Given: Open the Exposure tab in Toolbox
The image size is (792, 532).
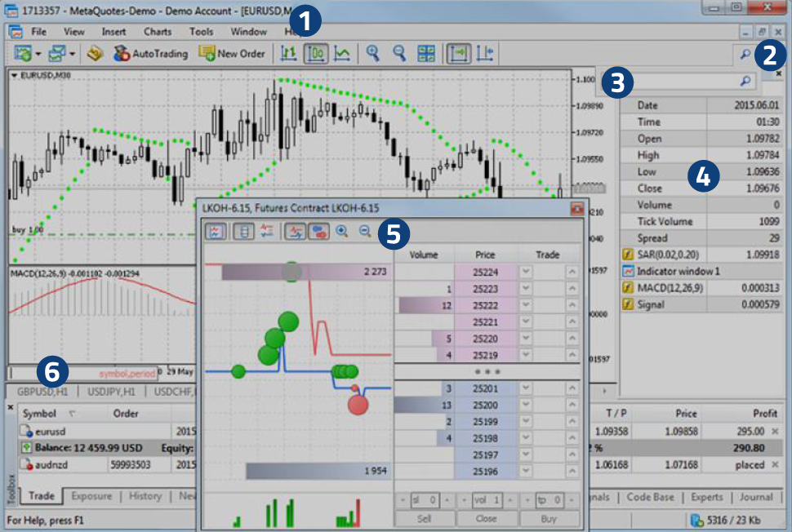Looking at the screenshot, I should (91, 496).
